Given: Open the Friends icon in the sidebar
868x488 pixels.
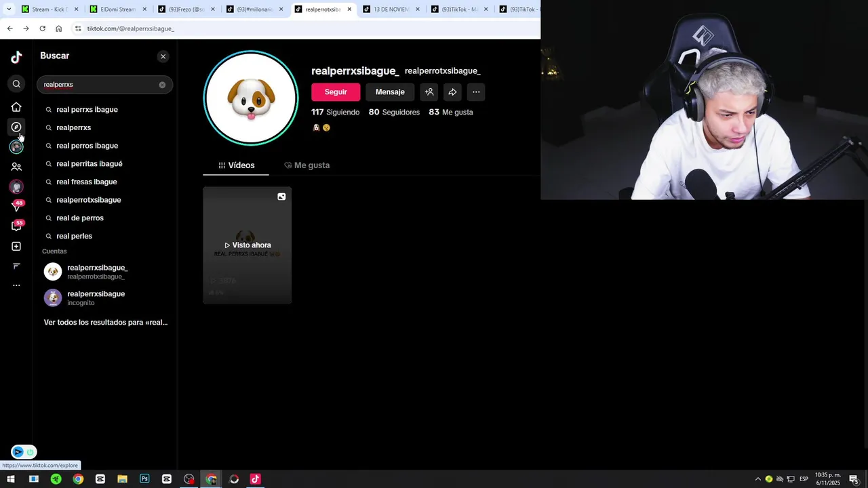Looking at the screenshot, I should point(16,167).
